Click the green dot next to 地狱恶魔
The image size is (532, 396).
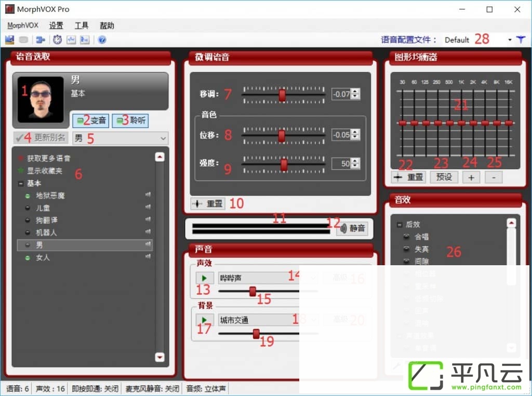point(28,196)
